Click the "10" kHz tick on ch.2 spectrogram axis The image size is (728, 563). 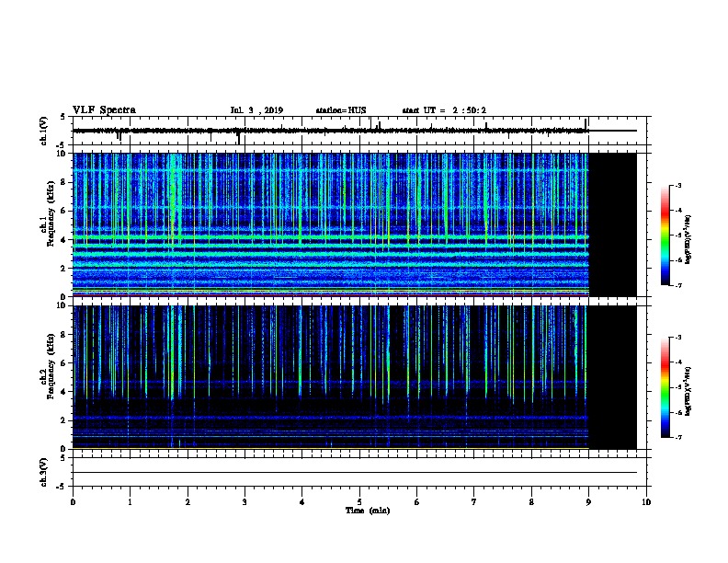63,305
